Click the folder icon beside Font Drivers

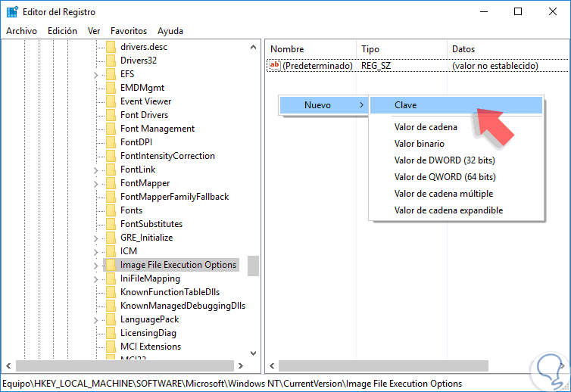click(109, 115)
